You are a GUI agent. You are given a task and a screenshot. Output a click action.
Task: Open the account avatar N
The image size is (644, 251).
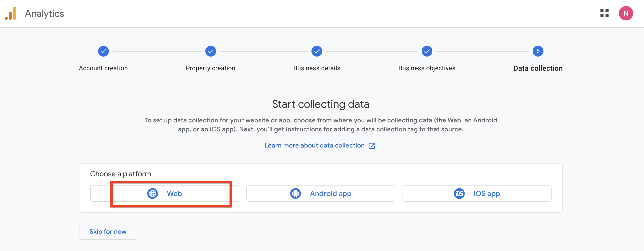[626, 13]
